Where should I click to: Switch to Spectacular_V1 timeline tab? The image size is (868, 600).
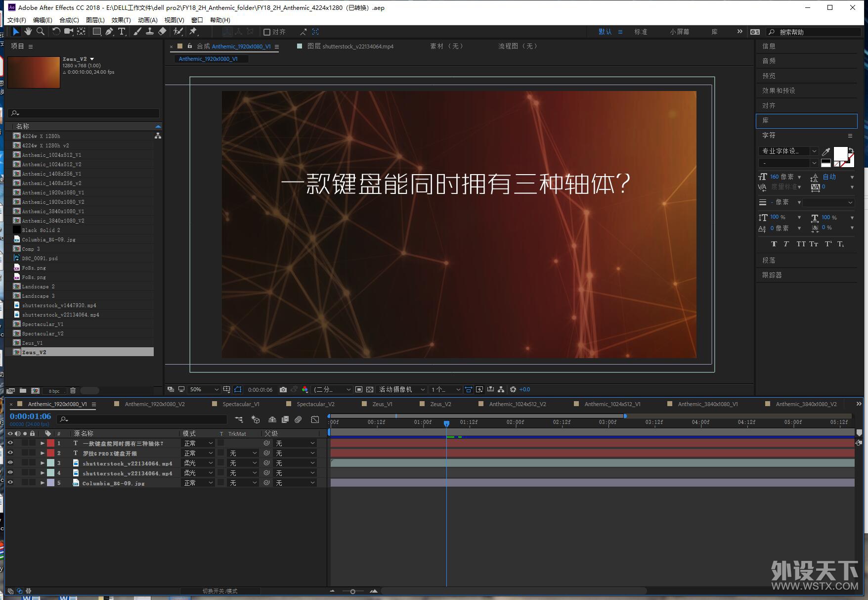pyautogui.click(x=240, y=404)
